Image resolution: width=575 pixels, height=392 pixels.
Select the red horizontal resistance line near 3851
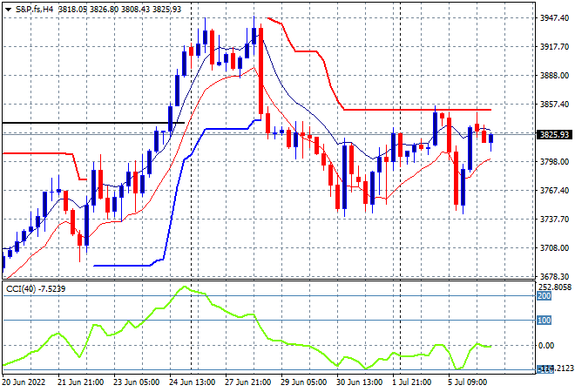pos(417,110)
